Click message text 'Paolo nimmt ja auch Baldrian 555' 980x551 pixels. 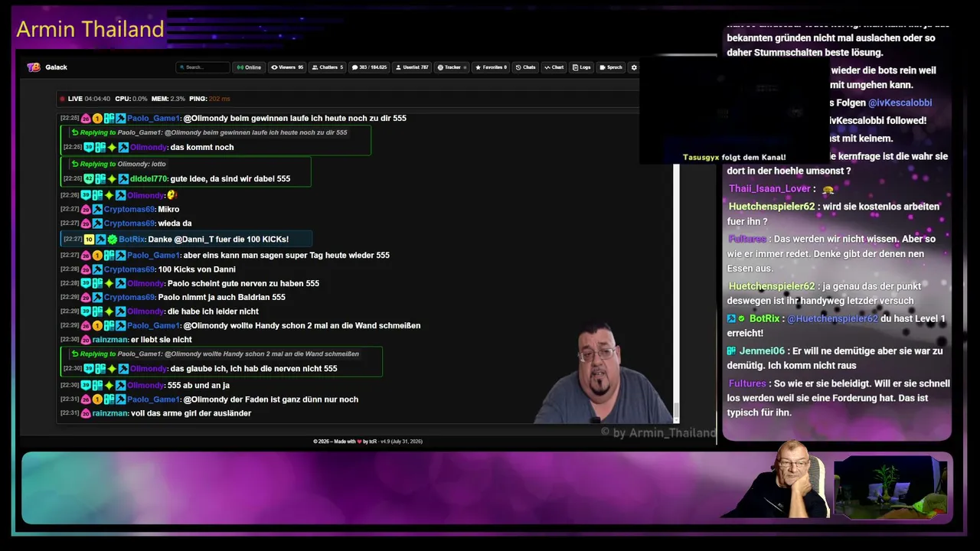point(221,297)
